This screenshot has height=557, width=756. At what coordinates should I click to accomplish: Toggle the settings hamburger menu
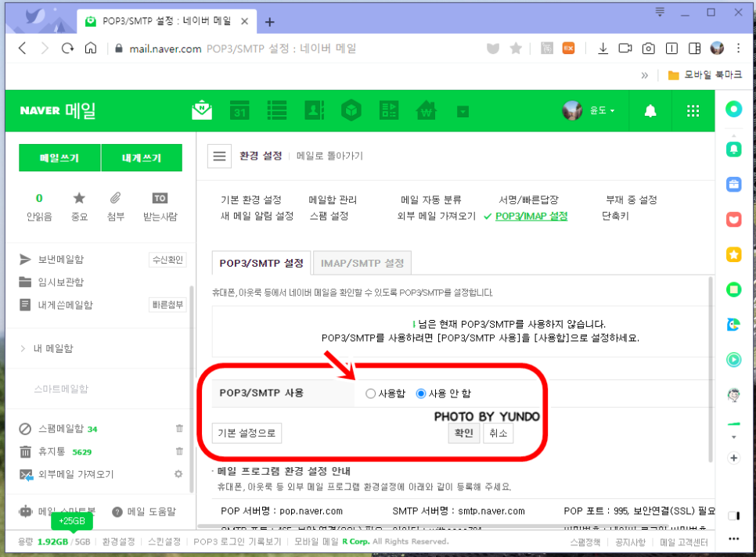tap(219, 156)
